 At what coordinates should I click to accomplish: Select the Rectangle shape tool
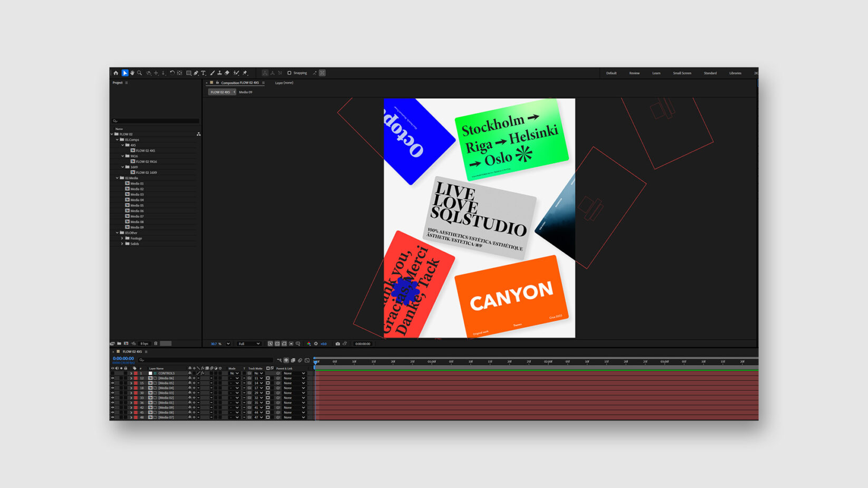[x=188, y=73]
